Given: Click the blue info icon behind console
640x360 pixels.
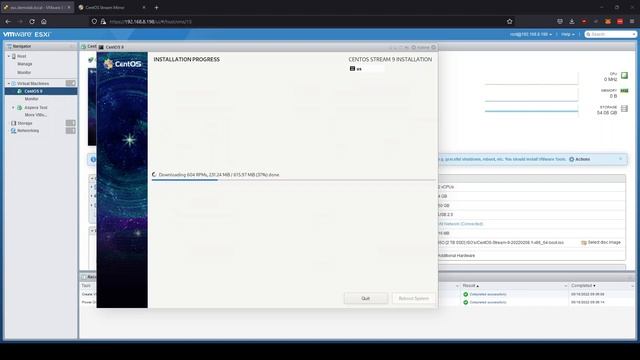Looking at the screenshot, I should [93, 160].
